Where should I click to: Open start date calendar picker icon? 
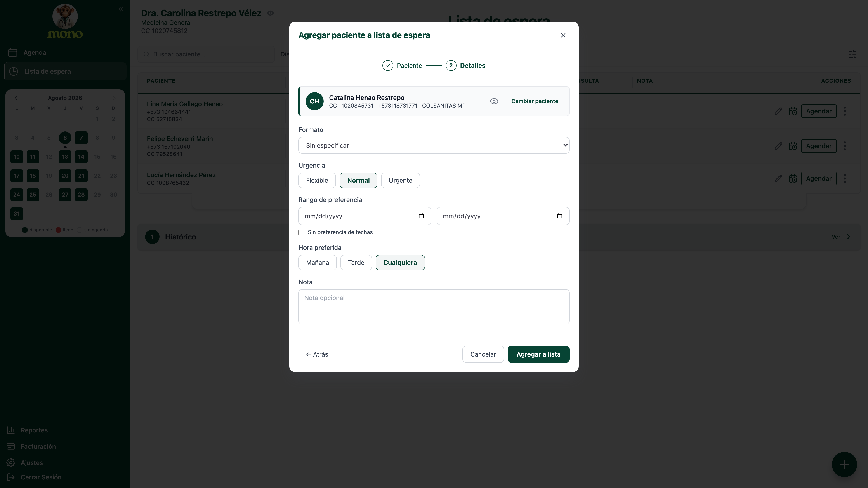point(421,216)
